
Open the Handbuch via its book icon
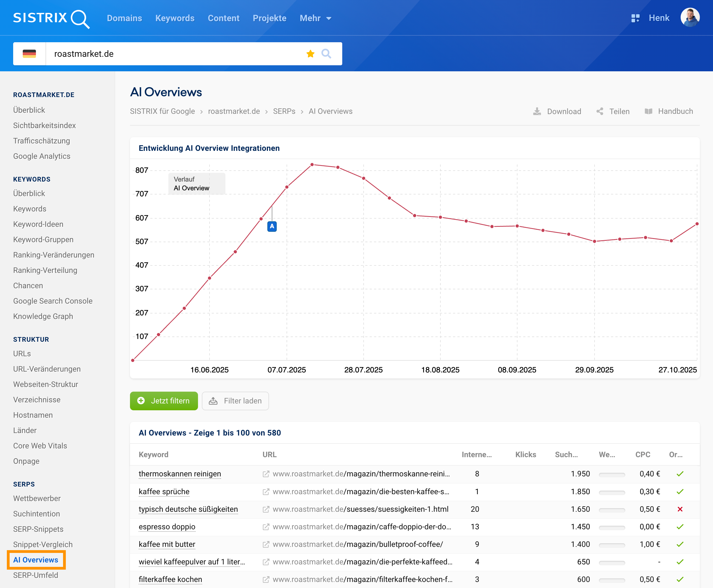click(649, 111)
